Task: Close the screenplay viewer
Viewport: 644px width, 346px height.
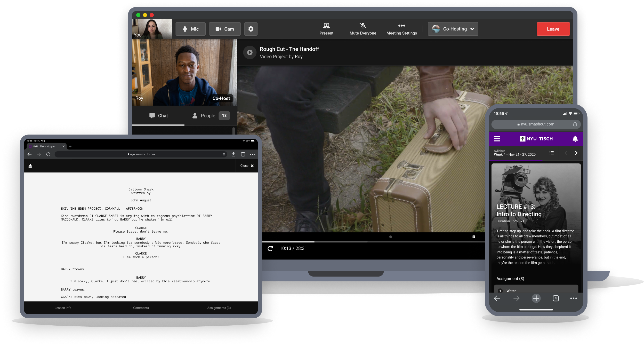Action: [x=247, y=166]
